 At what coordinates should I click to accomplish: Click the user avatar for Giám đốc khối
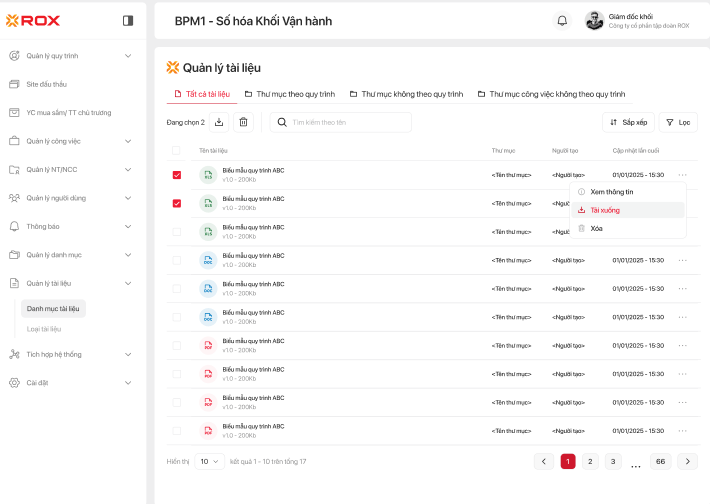tap(594, 20)
